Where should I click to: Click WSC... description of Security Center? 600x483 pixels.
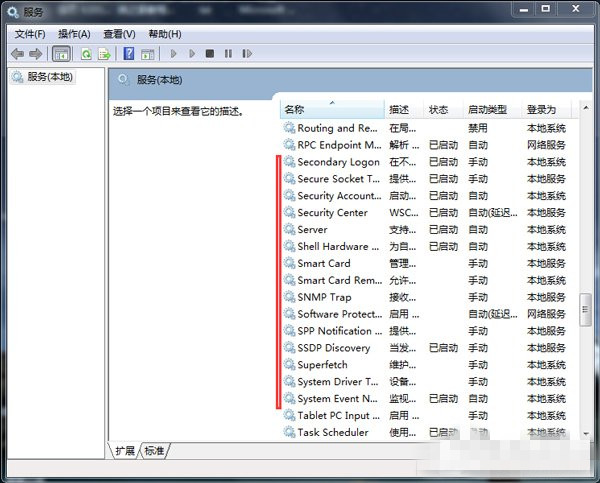pos(404,212)
